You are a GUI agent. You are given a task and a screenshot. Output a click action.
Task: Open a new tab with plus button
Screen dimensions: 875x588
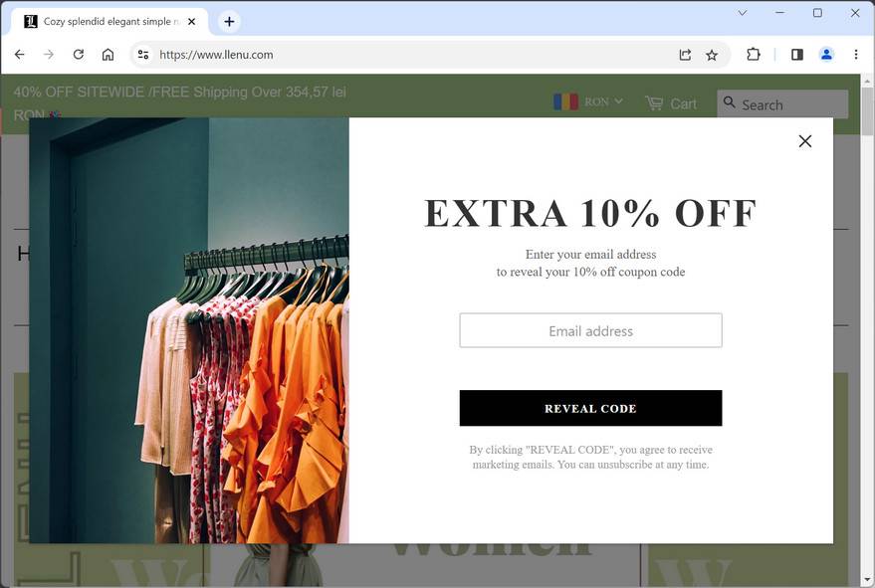click(229, 22)
